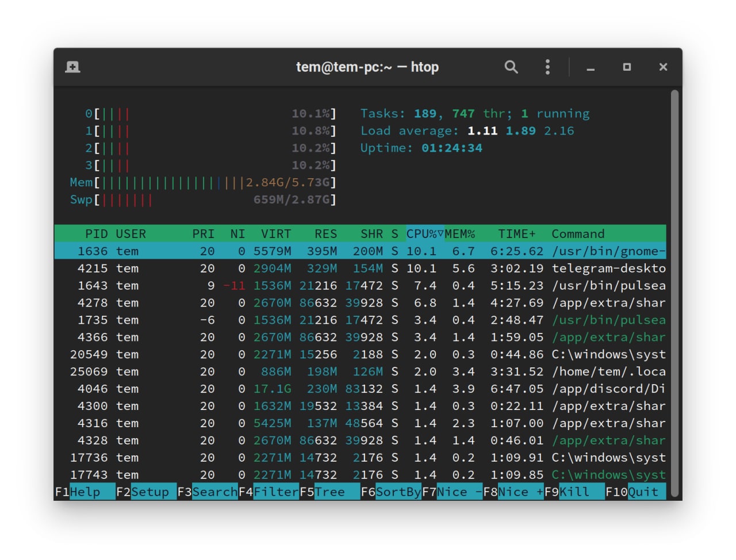Activate F4 Filter
The height and width of the screenshot is (560, 736).
pyautogui.click(x=269, y=492)
